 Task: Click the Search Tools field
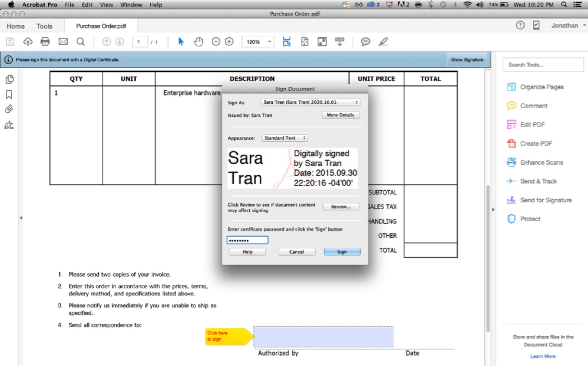[x=543, y=65]
